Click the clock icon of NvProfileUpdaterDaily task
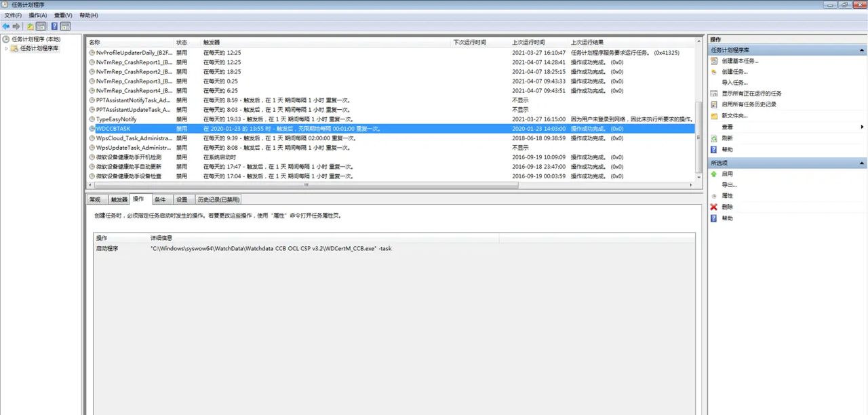Image resolution: width=868 pixels, height=415 pixels. click(x=92, y=52)
